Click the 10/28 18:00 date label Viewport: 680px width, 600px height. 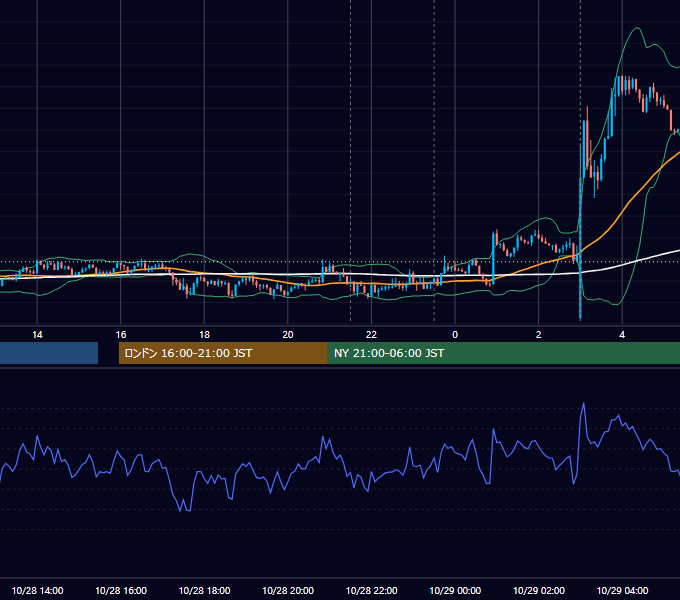pos(204,590)
